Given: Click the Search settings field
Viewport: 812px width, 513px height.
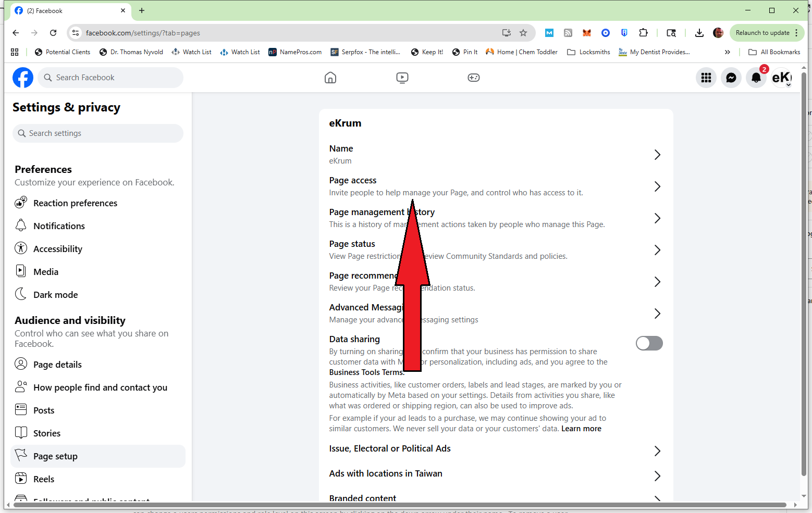Looking at the screenshot, I should (98, 133).
